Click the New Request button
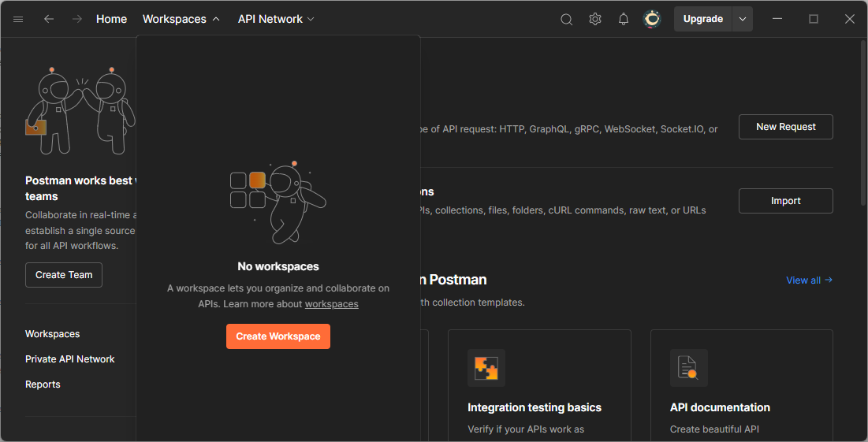This screenshot has height=442, width=868. [785, 127]
